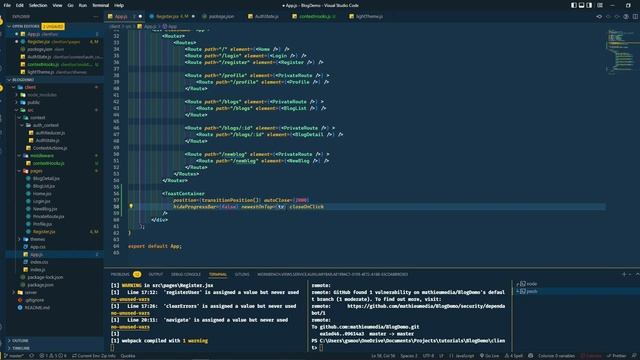Click the new terminal plus icon
The image size is (640, 360).
[624, 274]
